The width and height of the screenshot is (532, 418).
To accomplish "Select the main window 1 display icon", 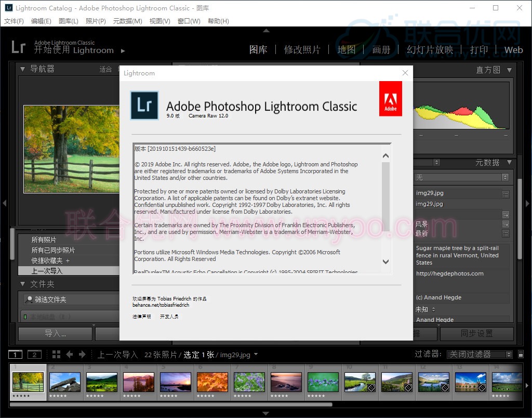I will coord(16,355).
